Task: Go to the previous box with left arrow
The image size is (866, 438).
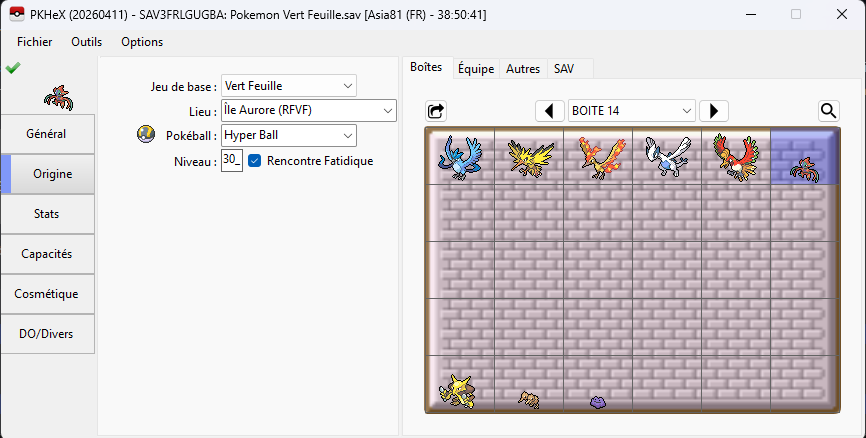Action: [x=549, y=111]
